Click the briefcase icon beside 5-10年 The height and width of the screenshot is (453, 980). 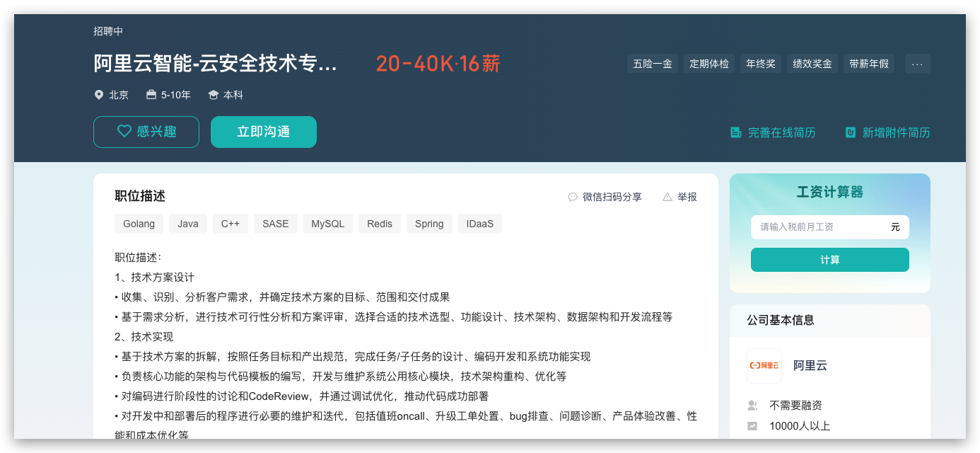coord(151,95)
